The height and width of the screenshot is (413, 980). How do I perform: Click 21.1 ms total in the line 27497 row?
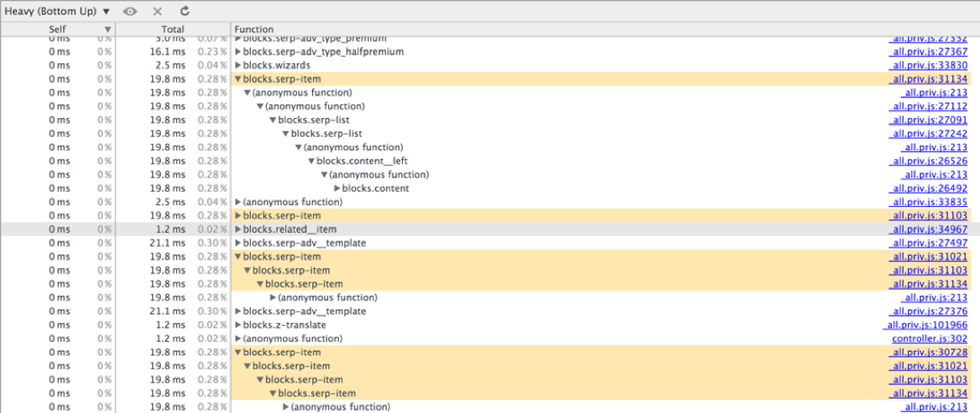[167, 243]
